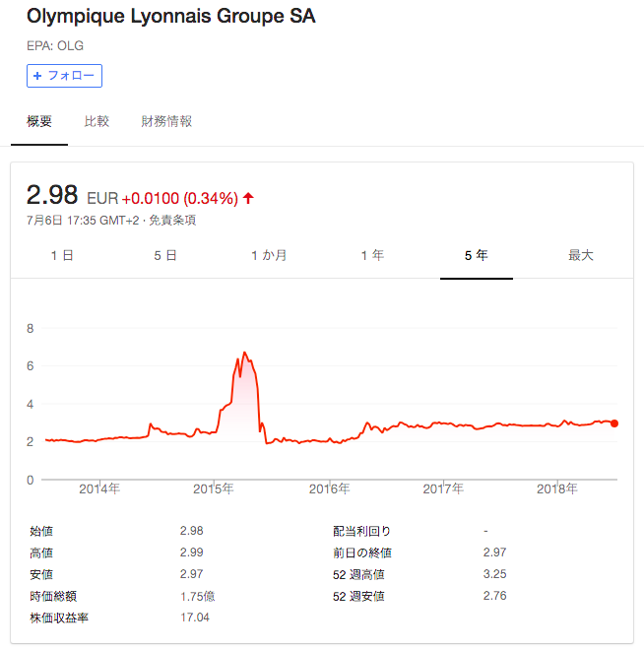Select the 1 か月 chart range

pos(269,255)
